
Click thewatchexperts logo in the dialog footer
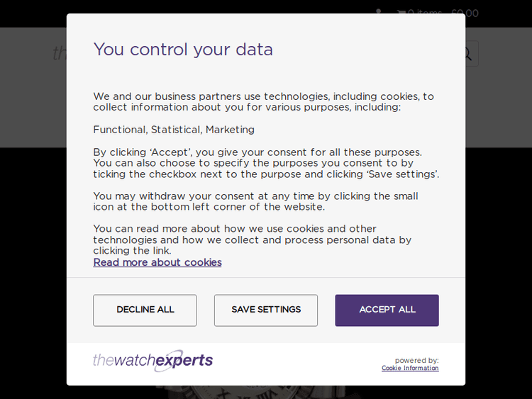tap(153, 361)
